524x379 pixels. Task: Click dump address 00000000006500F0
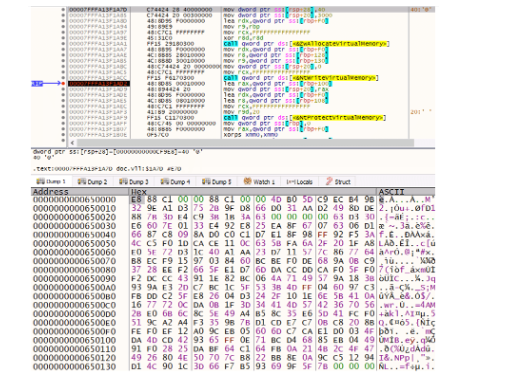click(x=74, y=332)
